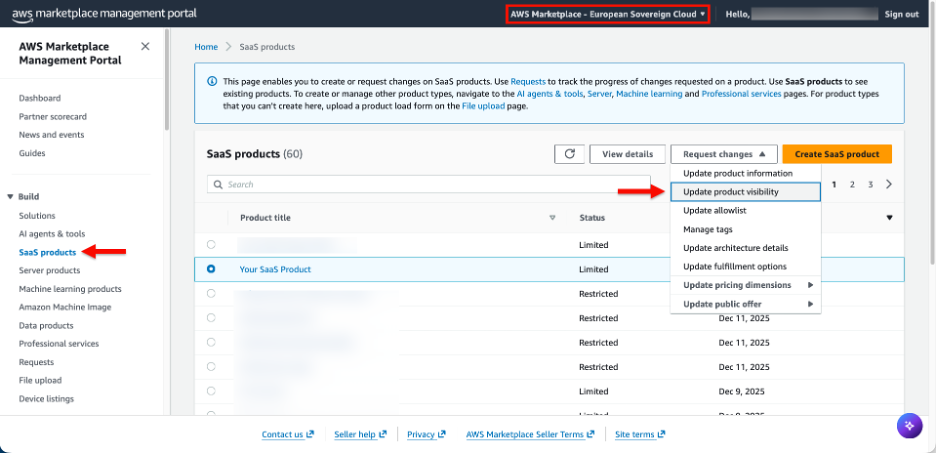Image resolution: width=936 pixels, height=454 pixels.
Task: Open SaaS products in sidebar
Action: pos(47,252)
